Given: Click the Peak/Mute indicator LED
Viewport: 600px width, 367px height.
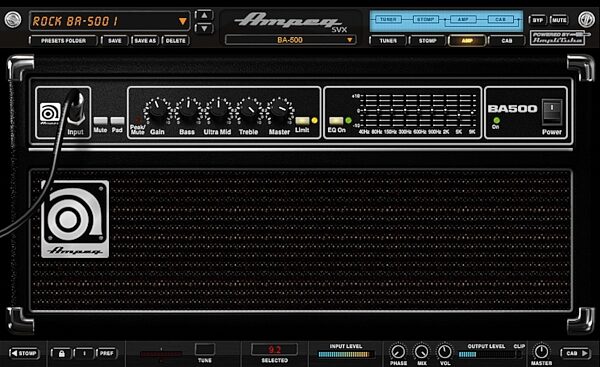Looking at the screenshot, I should pos(137,120).
